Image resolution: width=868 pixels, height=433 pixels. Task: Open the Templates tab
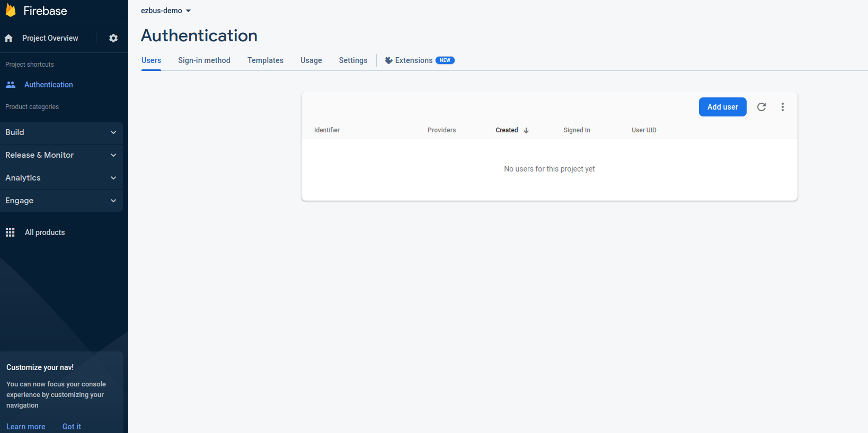(x=265, y=60)
